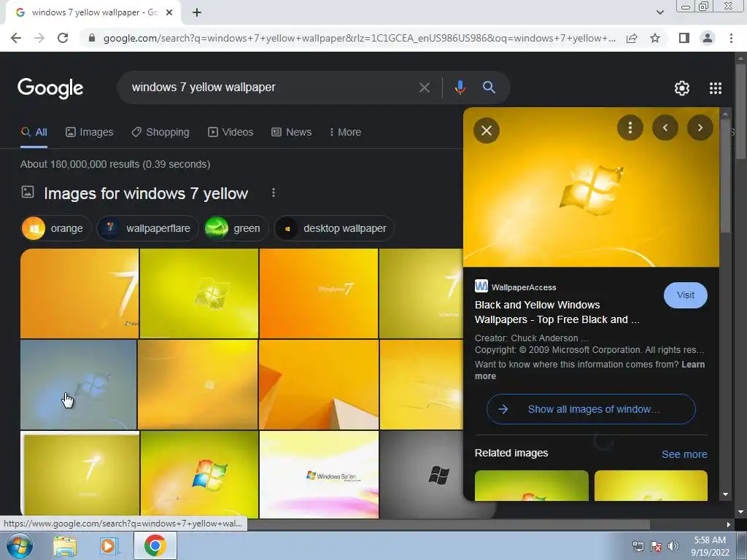This screenshot has width=747, height=560.
Task: Open the orange wallpaper with large 7
Action: (x=80, y=293)
